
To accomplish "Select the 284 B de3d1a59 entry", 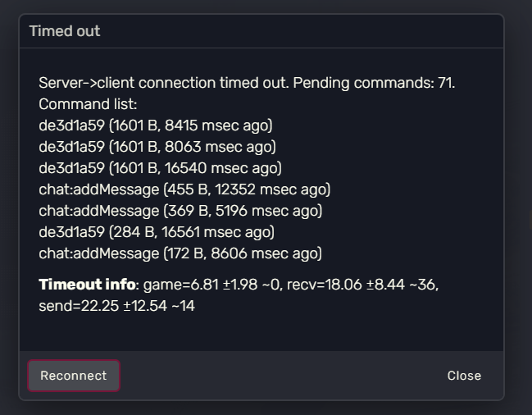I will point(157,232).
